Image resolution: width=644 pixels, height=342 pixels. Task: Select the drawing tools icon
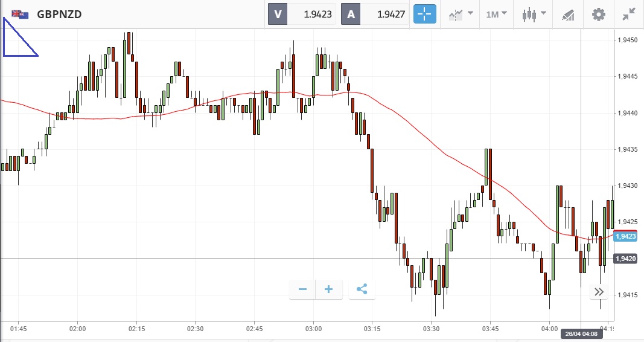tap(568, 14)
